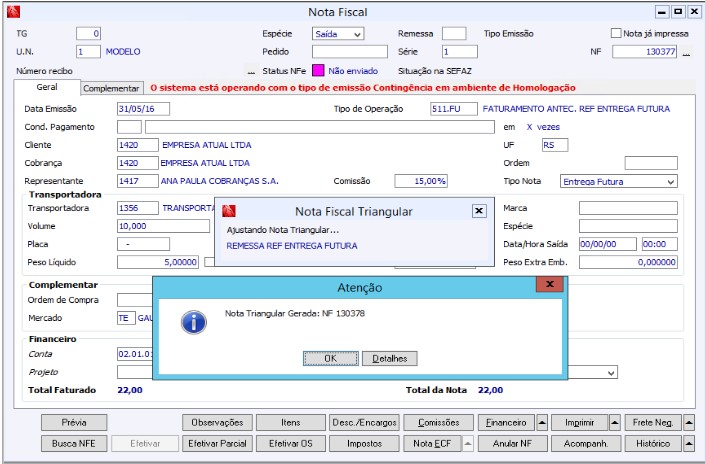Click the Prévia button
This screenshot has height=464, width=705.
pos(74,423)
